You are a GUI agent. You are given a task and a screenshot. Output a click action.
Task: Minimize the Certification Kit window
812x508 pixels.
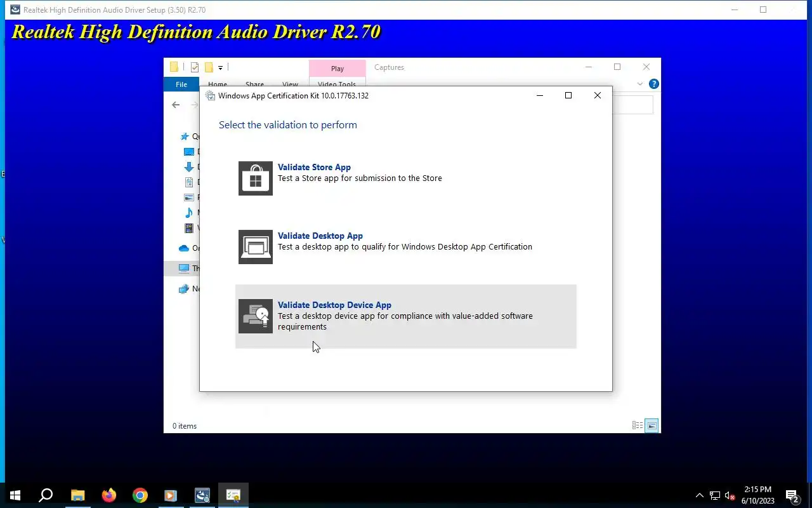click(x=540, y=96)
